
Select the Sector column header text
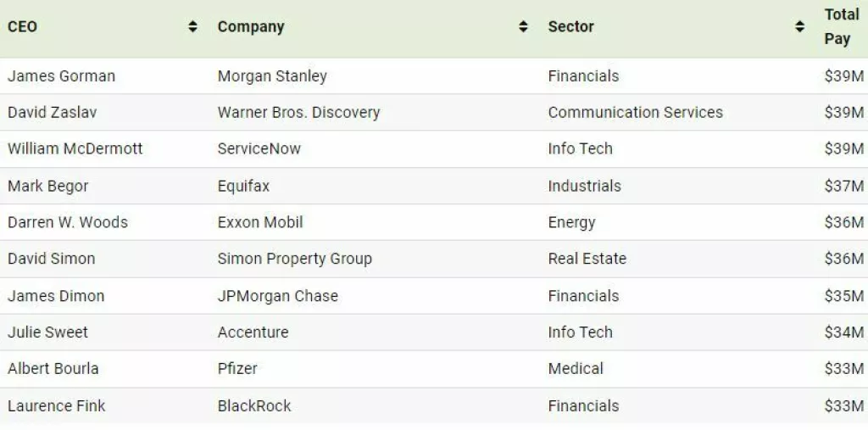571,27
